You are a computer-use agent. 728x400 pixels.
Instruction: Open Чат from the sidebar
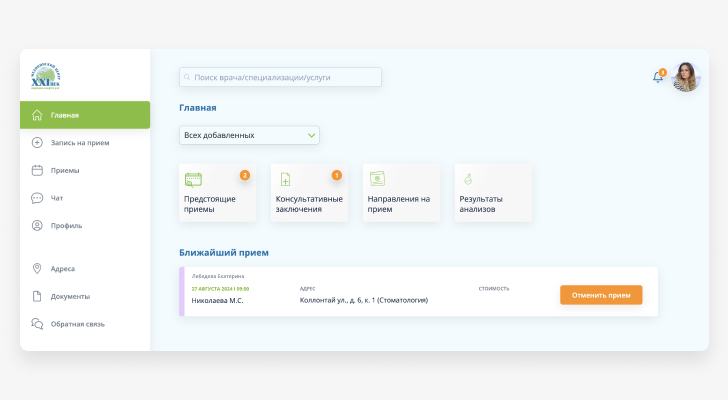click(x=57, y=198)
